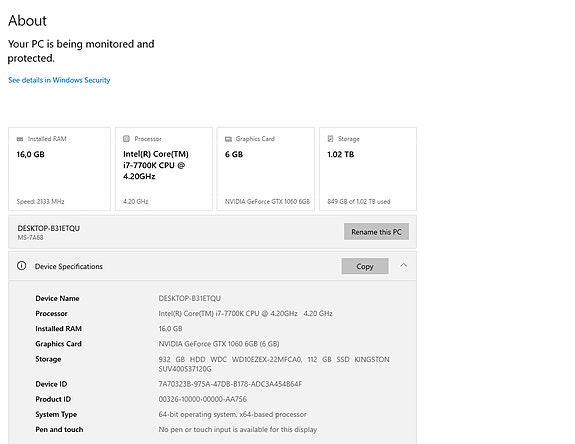The image size is (575, 444).
Task: Click the Device ID value text
Action: [230, 384]
